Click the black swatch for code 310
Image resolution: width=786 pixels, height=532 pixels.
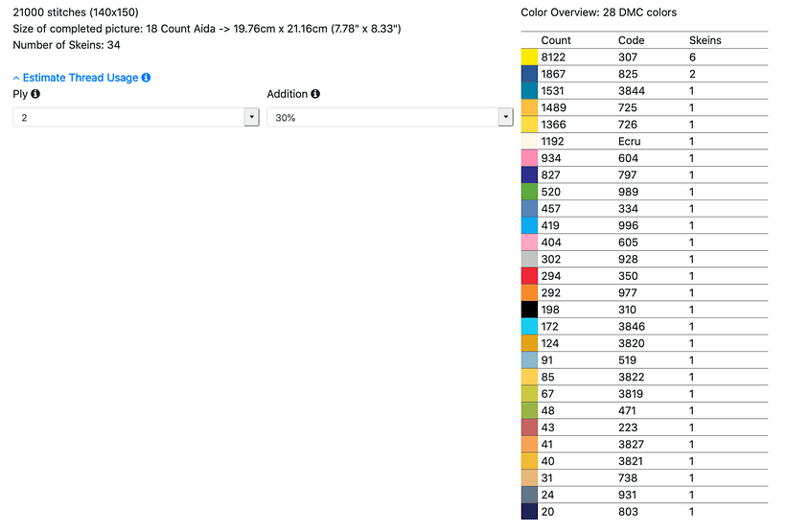(529, 310)
